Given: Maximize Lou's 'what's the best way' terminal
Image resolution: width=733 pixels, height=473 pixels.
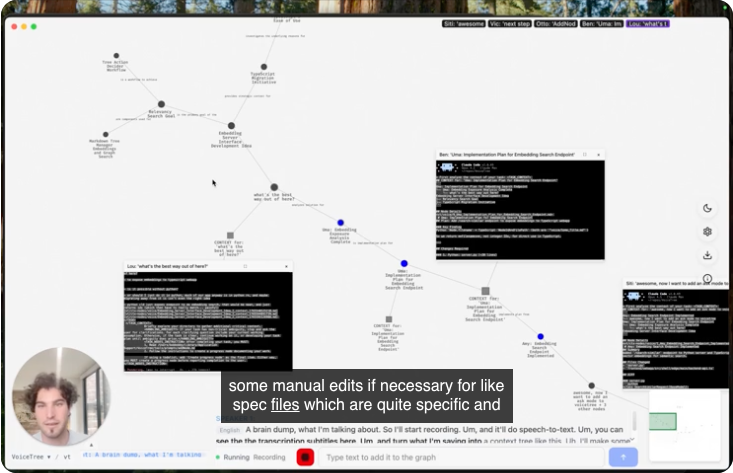Looking at the screenshot, I should point(245,266).
